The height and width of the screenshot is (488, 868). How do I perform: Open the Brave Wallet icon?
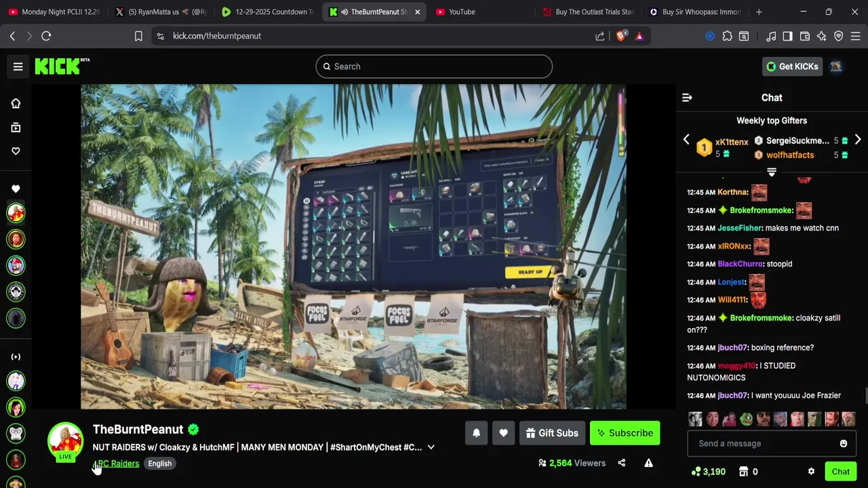click(x=805, y=36)
